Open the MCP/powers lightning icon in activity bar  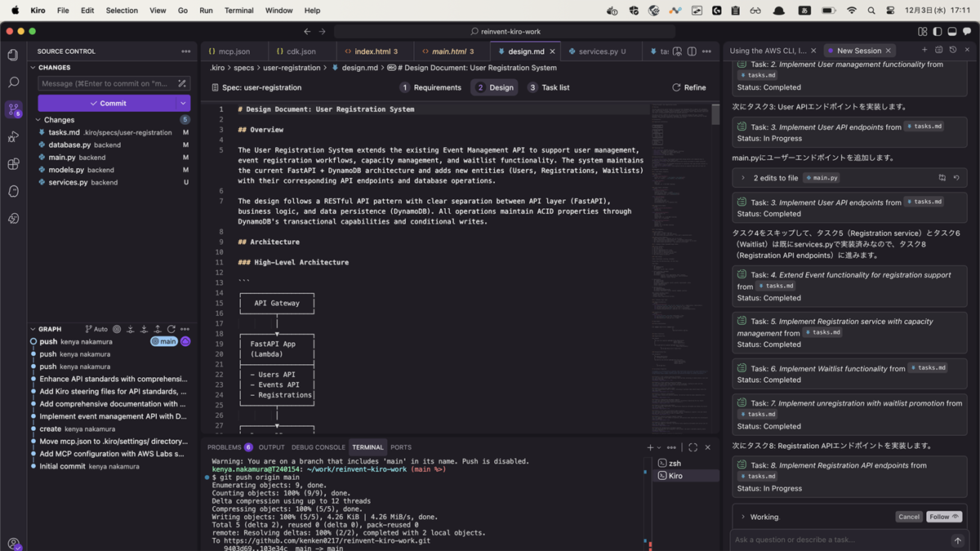coord(13,218)
